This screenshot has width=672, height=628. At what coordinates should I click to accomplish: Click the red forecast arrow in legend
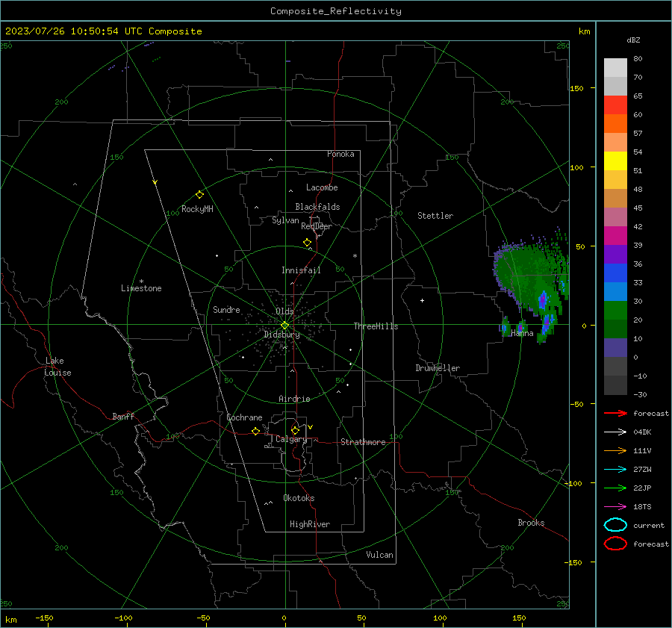[x=615, y=413]
